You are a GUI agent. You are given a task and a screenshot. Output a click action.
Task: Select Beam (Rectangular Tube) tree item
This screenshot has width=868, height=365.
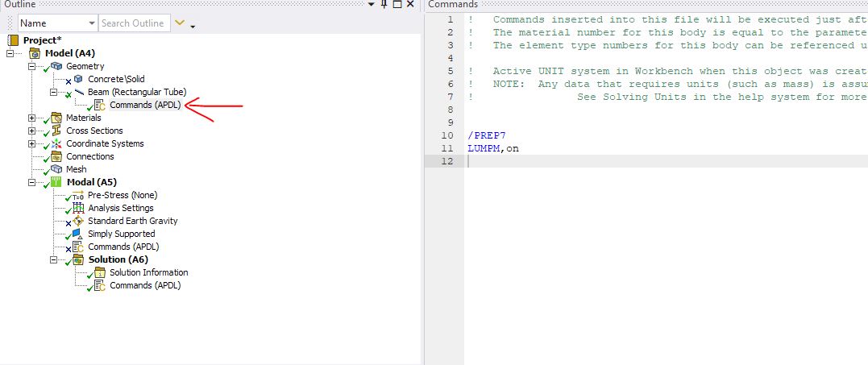137,92
